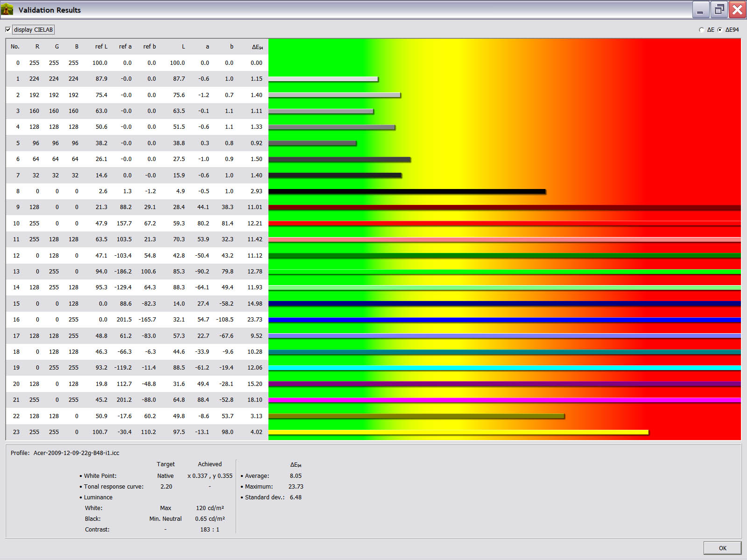Select the ΔE94 radio button
This screenshot has height=560, width=747.
coord(719,30)
